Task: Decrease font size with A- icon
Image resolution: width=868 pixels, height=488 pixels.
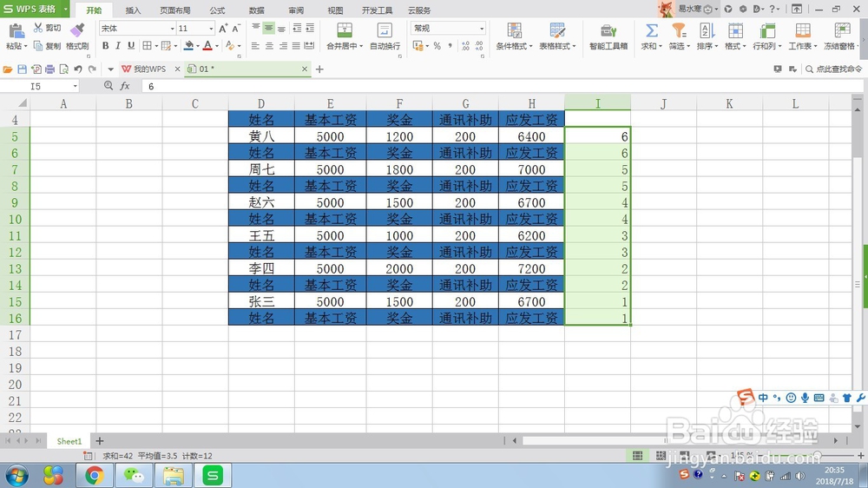Action: [236, 29]
